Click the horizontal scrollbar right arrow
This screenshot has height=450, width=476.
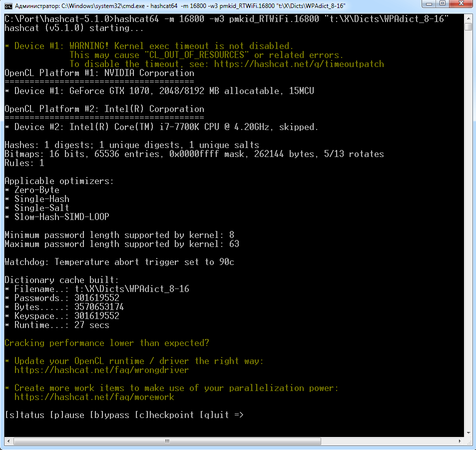point(460,441)
